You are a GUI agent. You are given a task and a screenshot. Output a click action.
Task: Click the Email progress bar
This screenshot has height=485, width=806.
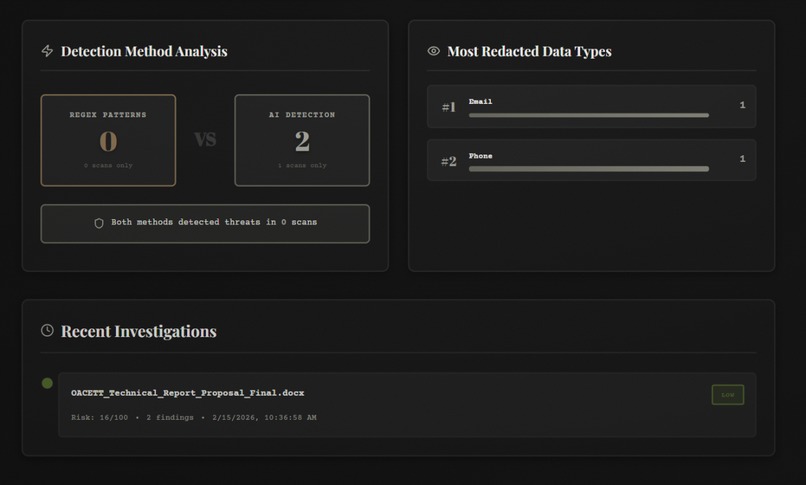pyautogui.click(x=589, y=115)
